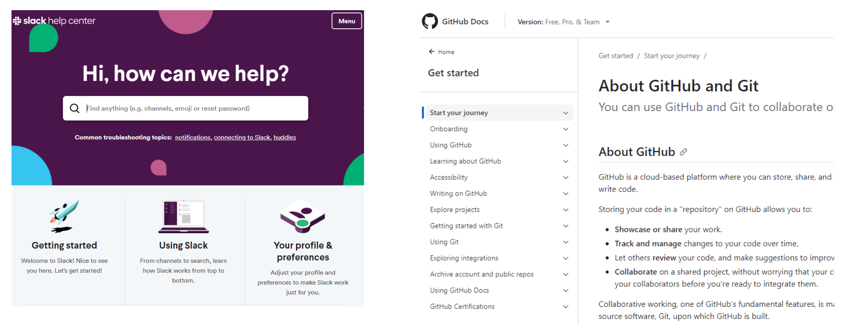Image resolution: width=868 pixels, height=332 pixels.
Task: Open the huddles troubleshooting link
Action: (285, 138)
